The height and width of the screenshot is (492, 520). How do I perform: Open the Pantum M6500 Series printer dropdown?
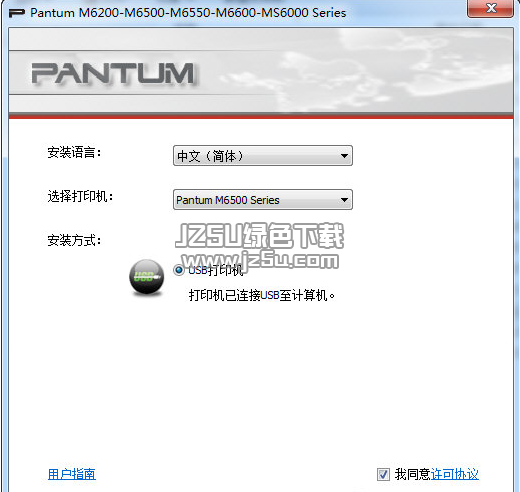pyautogui.click(x=263, y=200)
